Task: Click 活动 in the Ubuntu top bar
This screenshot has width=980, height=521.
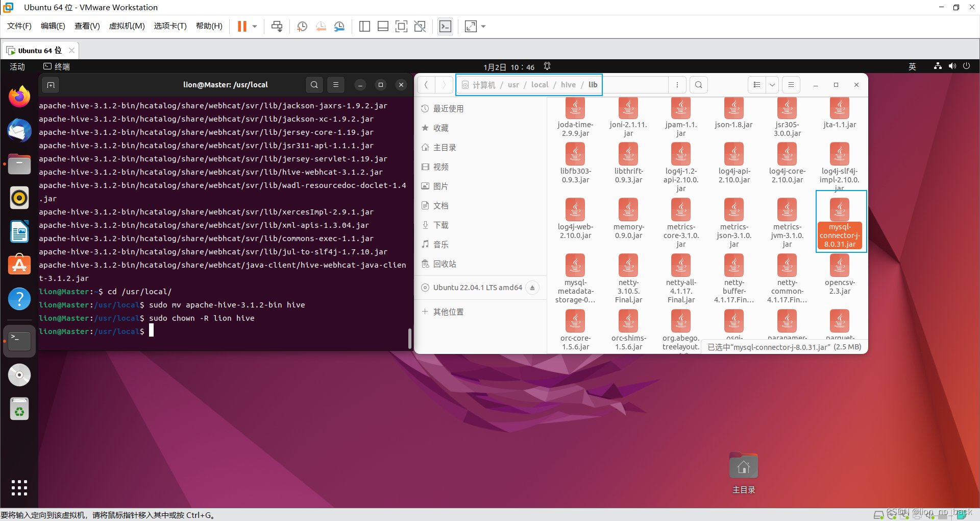Action: [x=17, y=66]
